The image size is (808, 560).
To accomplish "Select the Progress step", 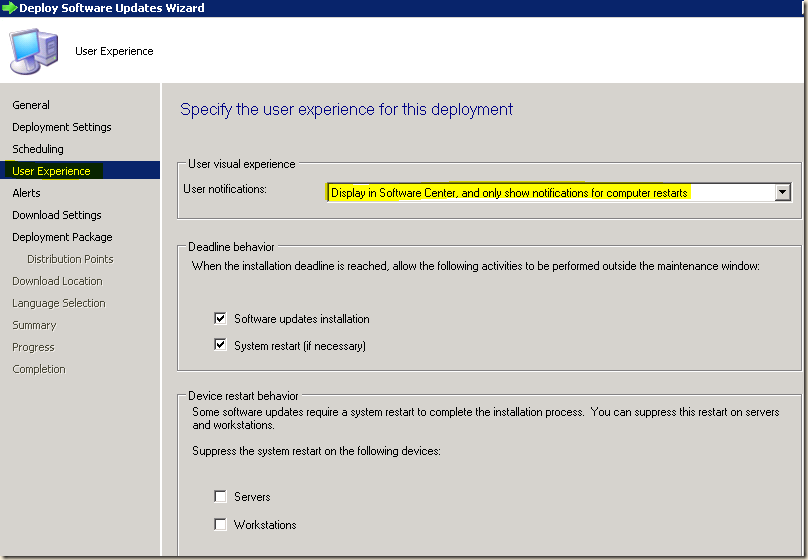I will tap(33, 348).
